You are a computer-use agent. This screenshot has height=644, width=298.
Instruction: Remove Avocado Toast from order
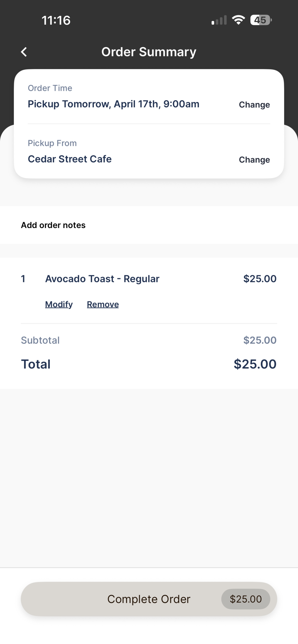pos(103,304)
